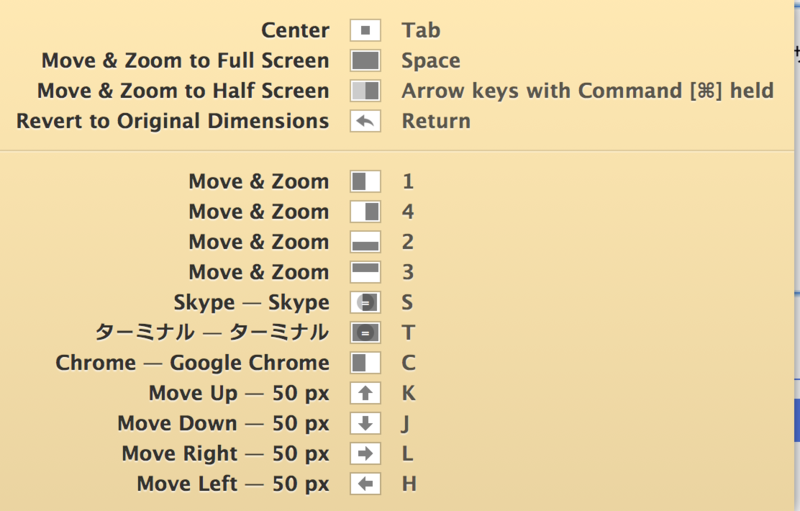
Task: Click top-half Move & Zoom icon for shortcut 3
Action: coord(365,272)
